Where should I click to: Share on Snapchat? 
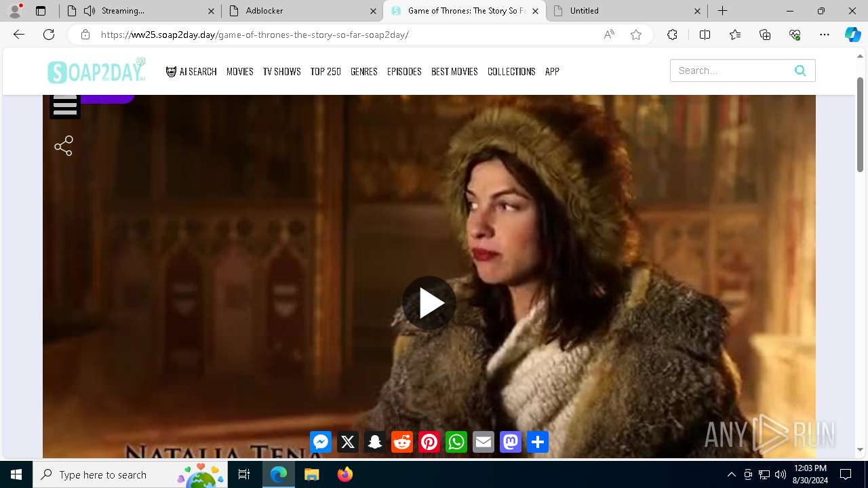point(375,442)
